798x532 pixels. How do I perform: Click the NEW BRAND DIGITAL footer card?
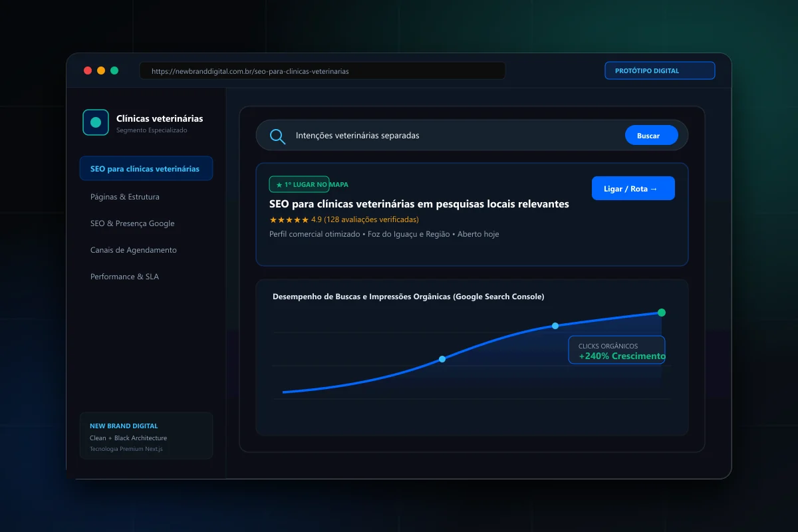(x=146, y=436)
